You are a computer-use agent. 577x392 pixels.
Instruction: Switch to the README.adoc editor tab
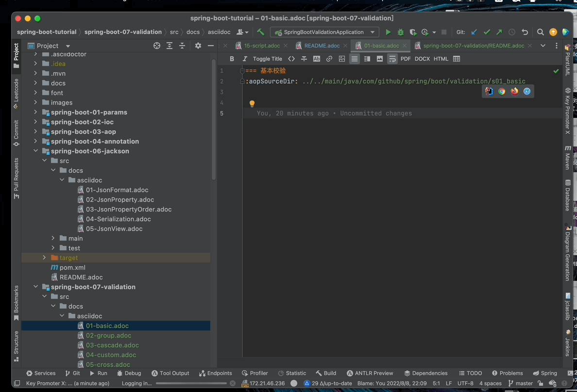pyautogui.click(x=322, y=46)
